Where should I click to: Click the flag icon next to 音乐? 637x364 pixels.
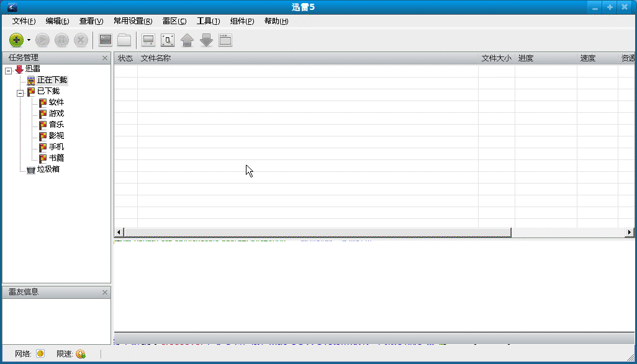pos(43,125)
